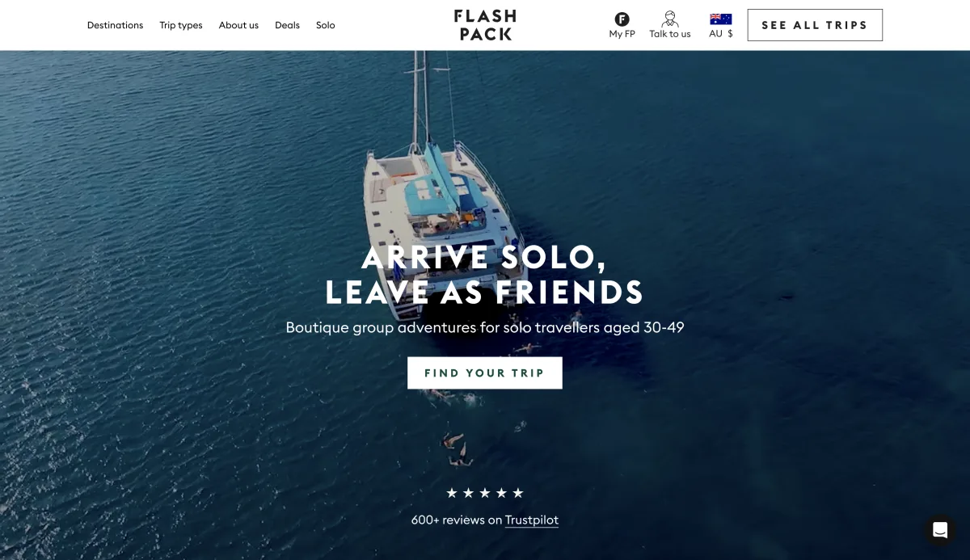Click the FIND YOUR TRIP button
Screen dimensions: 970x560
click(485, 373)
